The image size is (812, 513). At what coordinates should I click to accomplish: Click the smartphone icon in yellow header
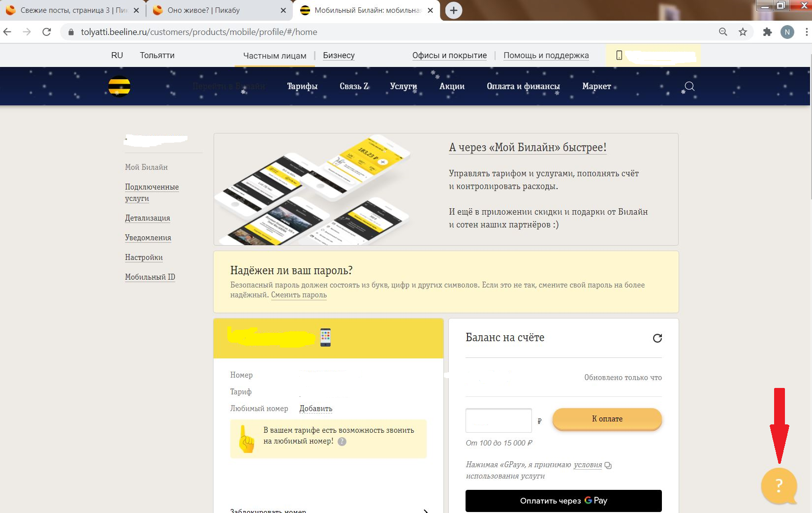pyautogui.click(x=325, y=338)
